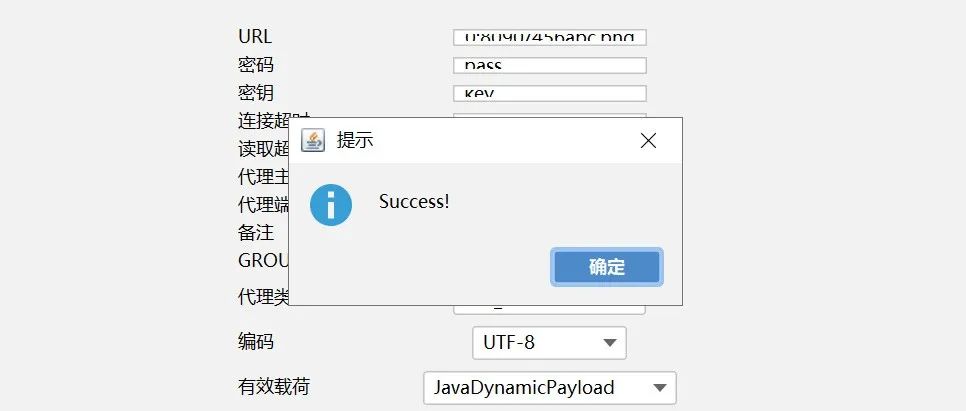Screen dimensions: 966x411
Task: Click into the 密码 field containing pass
Action: (550, 65)
